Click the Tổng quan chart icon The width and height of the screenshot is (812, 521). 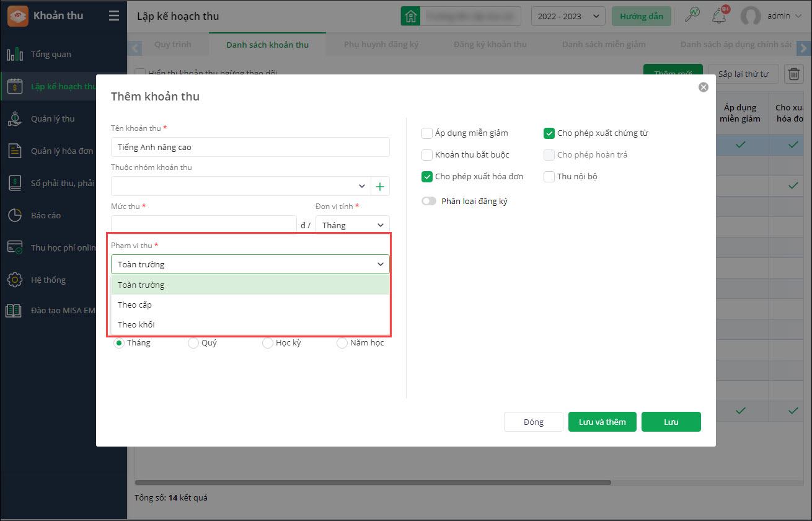coord(15,55)
